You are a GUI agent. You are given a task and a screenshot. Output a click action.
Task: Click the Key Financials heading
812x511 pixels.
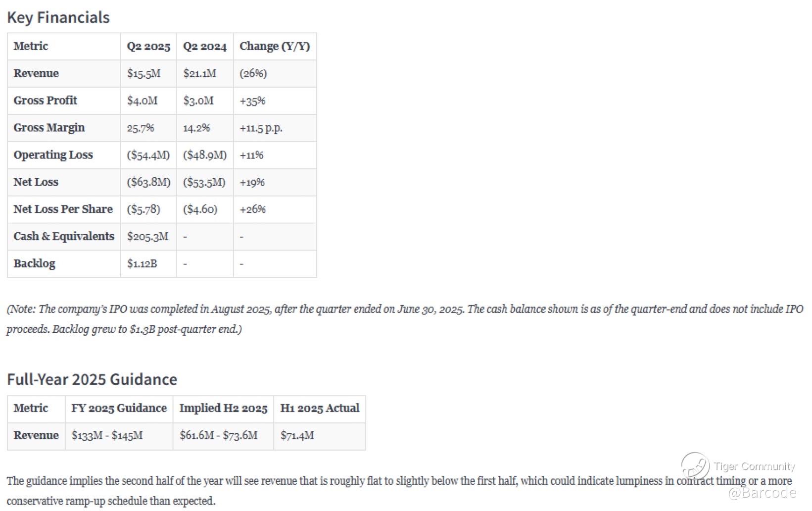58,17
